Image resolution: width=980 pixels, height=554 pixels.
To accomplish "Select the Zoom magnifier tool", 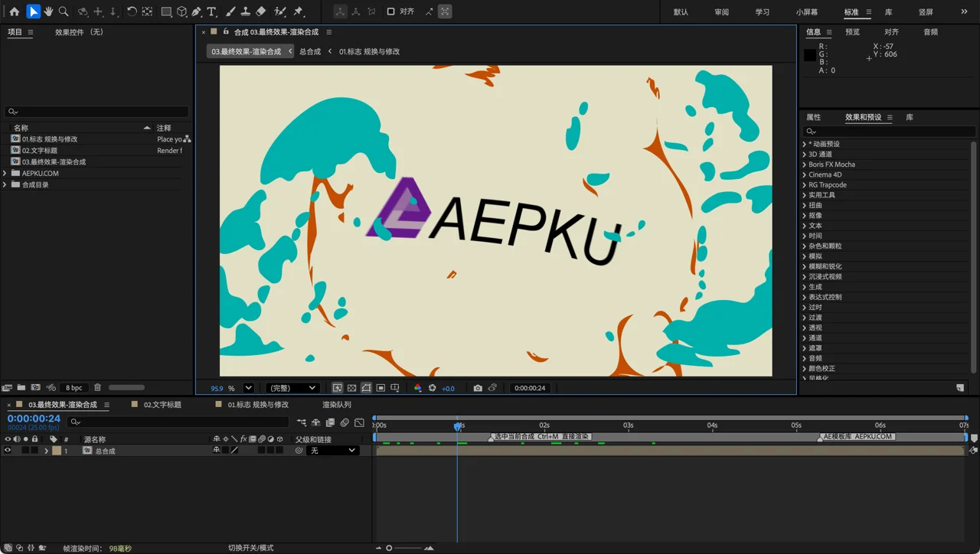I will pos(64,11).
